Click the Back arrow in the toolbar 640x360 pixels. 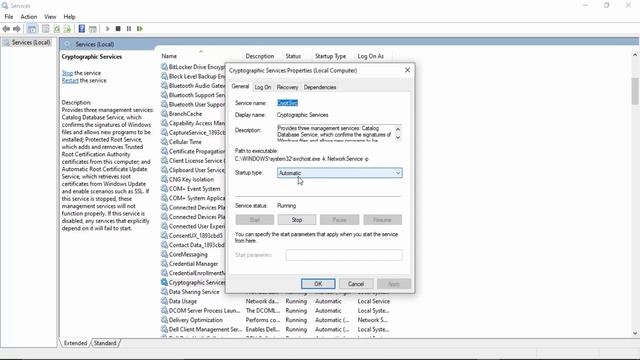(x=6, y=29)
